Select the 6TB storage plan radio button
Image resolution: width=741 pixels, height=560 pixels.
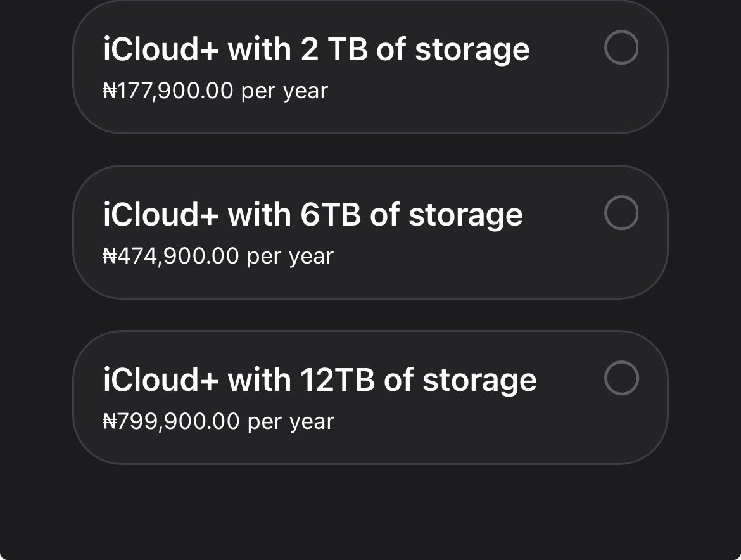[x=621, y=213]
